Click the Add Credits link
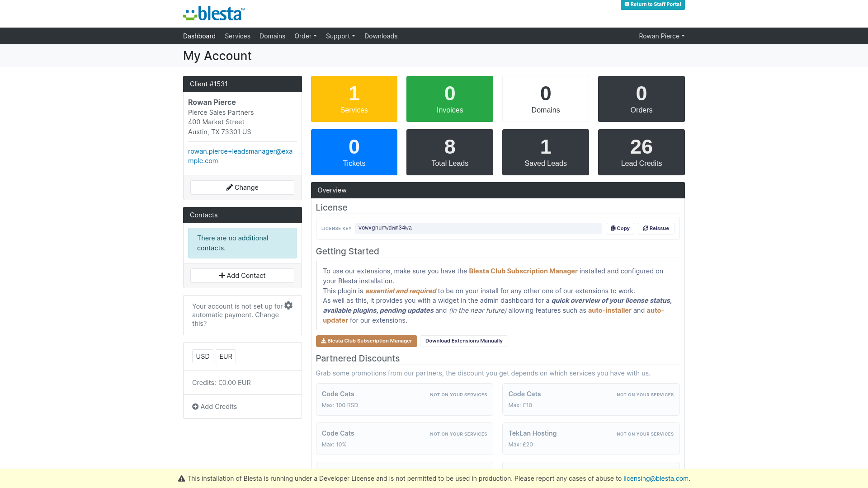Screen dimensions: 868x488 [214, 407]
